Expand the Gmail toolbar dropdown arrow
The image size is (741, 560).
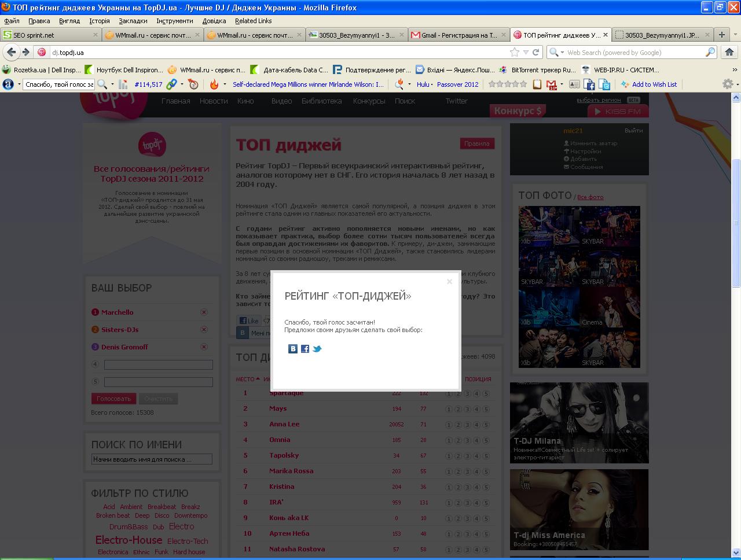562,84
